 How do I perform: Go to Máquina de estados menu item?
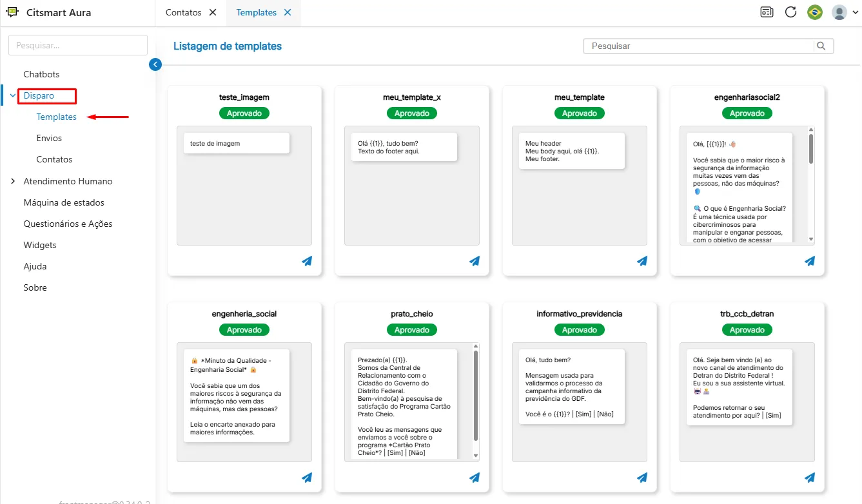click(x=64, y=202)
